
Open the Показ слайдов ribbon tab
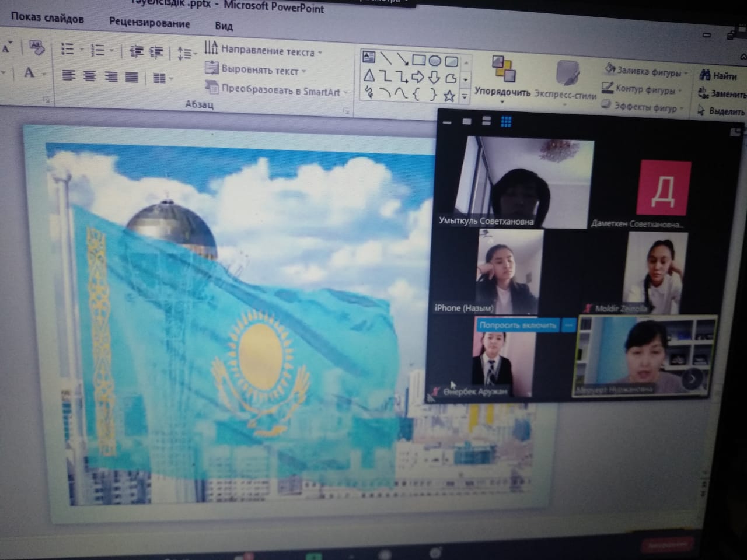coord(47,18)
